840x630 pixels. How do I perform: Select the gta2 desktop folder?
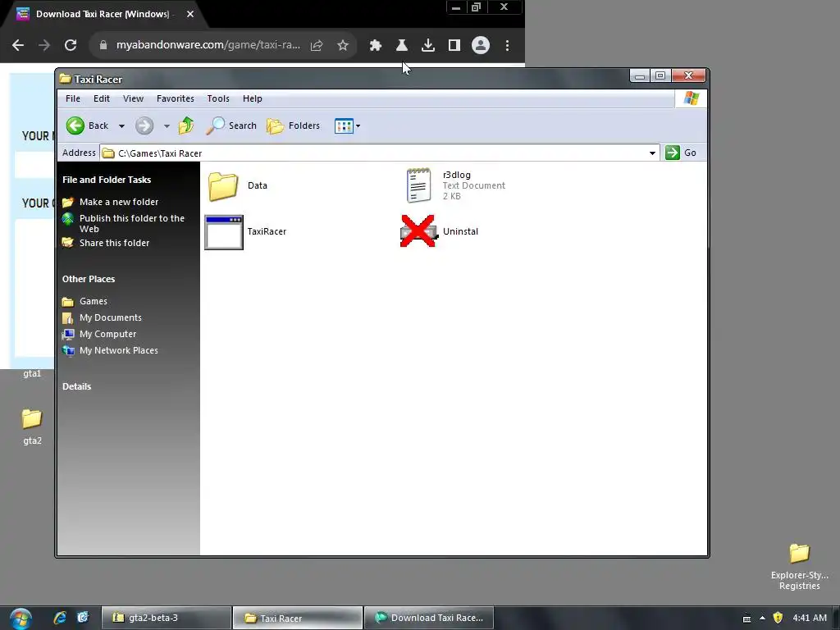(32, 427)
